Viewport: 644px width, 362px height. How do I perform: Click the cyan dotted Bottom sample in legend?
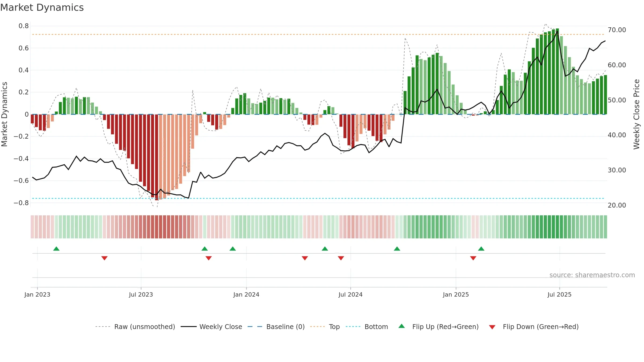[x=353, y=327]
